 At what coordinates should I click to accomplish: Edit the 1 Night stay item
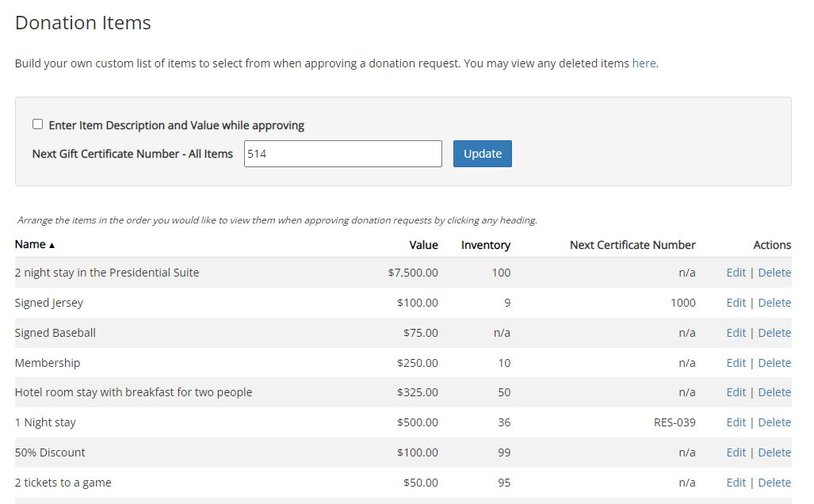[x=736, y=422]
